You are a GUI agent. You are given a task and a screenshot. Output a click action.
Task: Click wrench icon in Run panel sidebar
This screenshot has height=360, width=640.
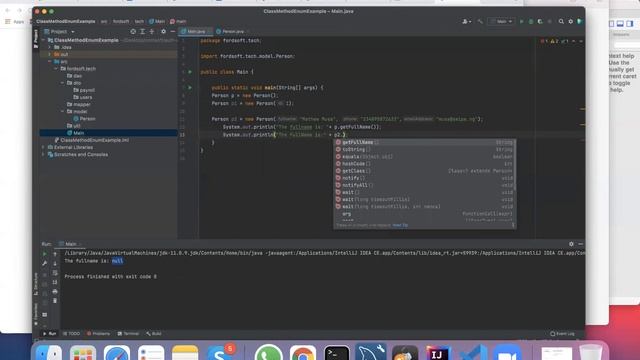(44, 263)
